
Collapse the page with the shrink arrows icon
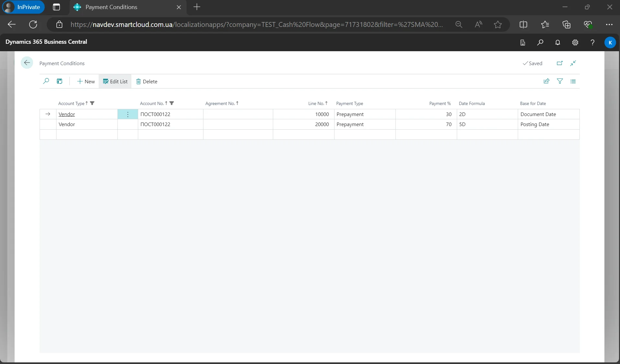pos(573,63)
